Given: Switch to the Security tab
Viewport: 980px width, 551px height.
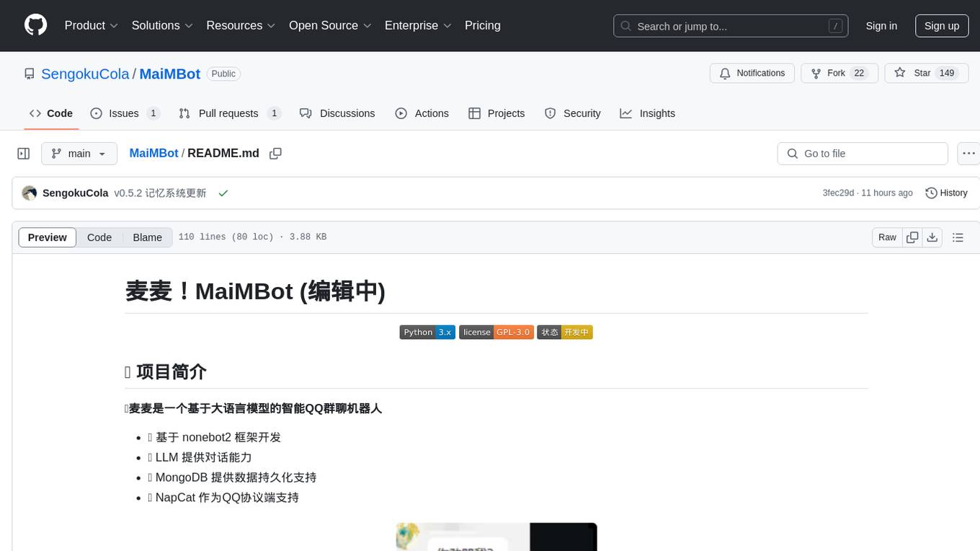Looking at the screenshot, I should (x=573, y=113).
